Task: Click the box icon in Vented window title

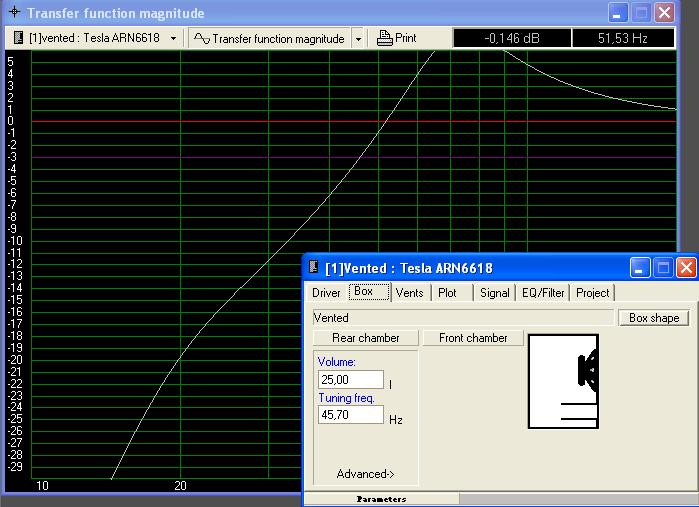Action: tap(313, 267)
